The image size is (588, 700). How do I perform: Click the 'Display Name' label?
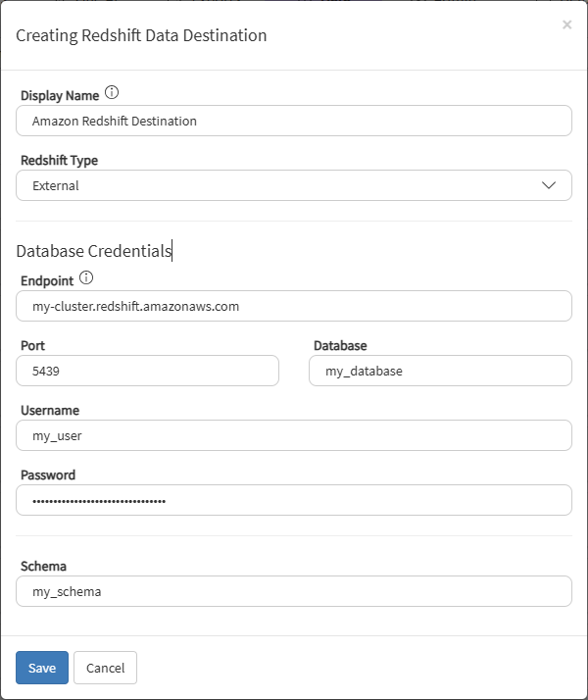[60, 95]
